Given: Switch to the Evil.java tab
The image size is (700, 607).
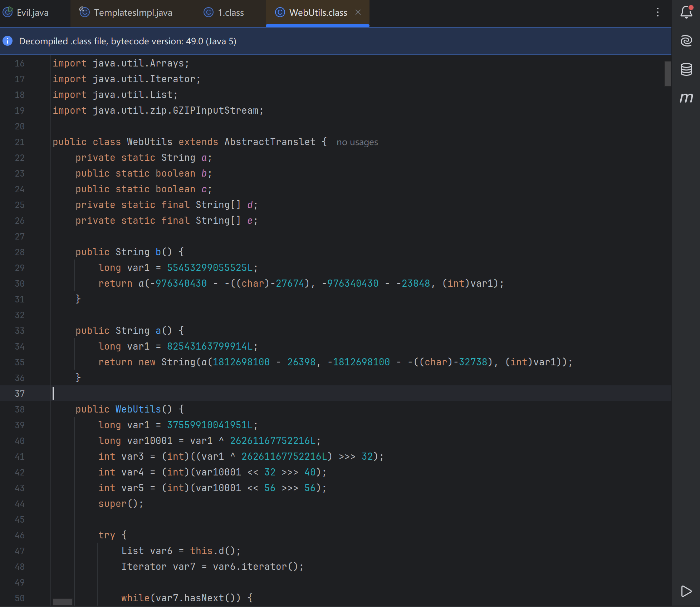Looking at the screenshot, I should [32, 13].
